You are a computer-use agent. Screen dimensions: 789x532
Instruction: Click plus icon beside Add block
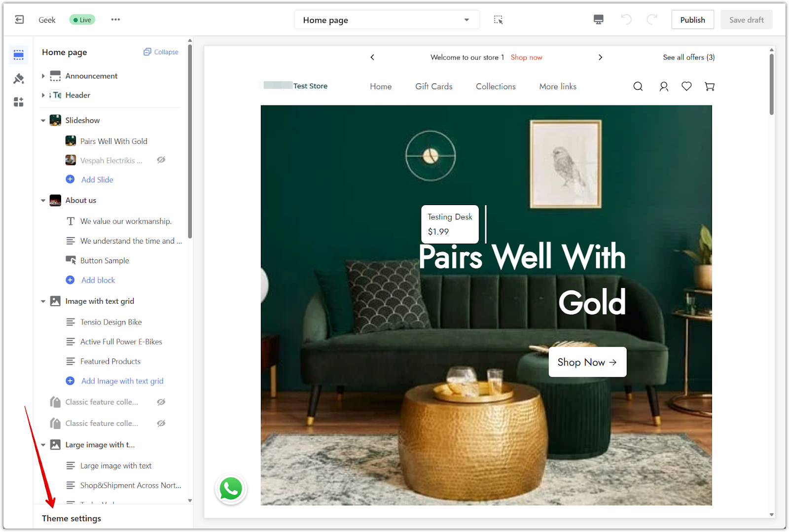click(70, 280)
